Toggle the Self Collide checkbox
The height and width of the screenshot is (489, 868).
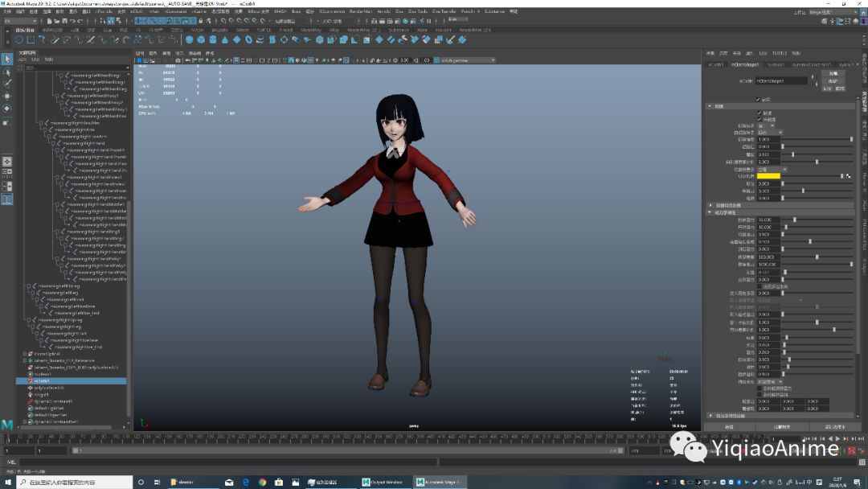(x=759, y=120)
